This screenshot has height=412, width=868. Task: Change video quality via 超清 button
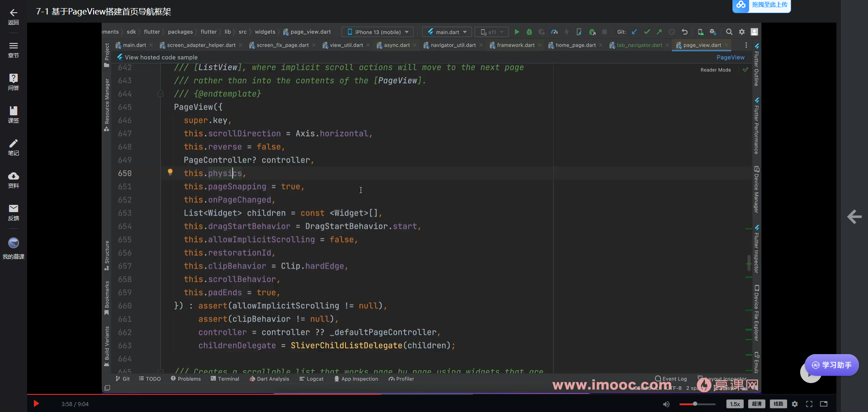756,404
